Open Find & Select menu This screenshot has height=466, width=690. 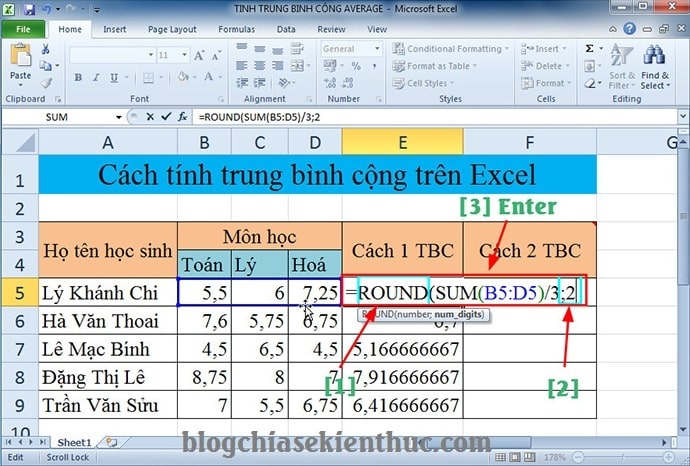[655, 66]
